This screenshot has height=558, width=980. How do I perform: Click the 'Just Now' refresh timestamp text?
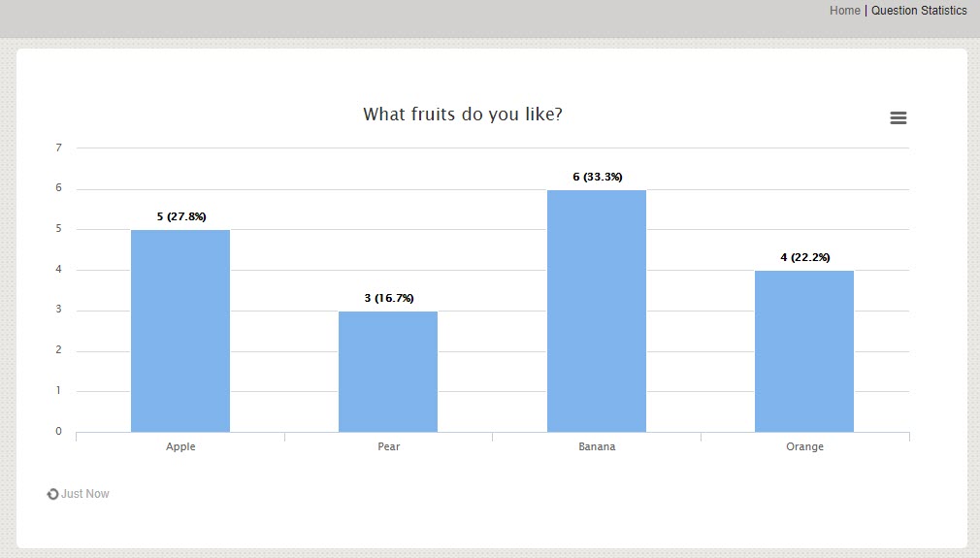click(x=85, y=494)
